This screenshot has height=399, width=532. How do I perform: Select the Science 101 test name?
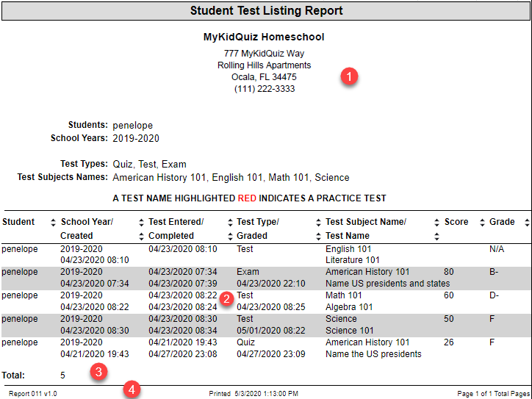[350, 331]
